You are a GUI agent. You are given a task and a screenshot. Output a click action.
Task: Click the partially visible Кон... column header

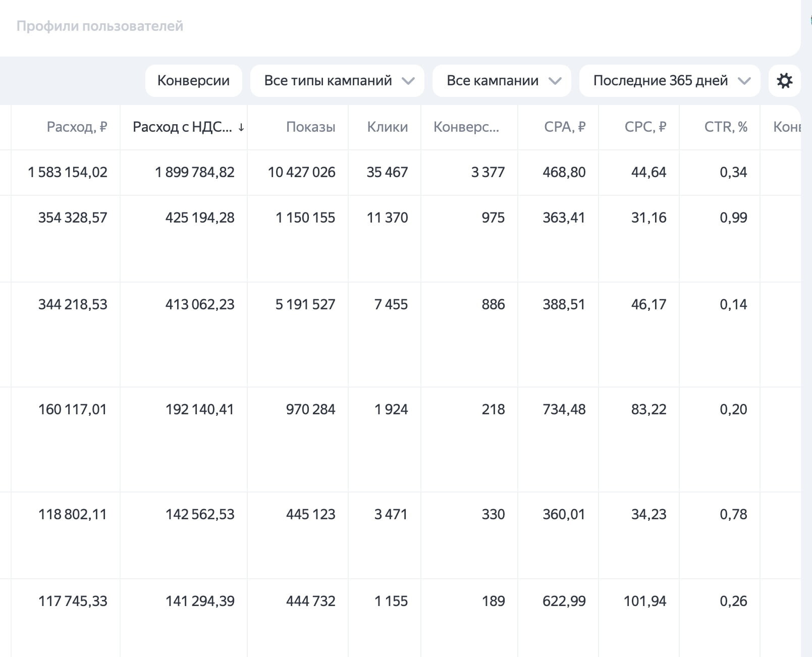pos(787,127)
